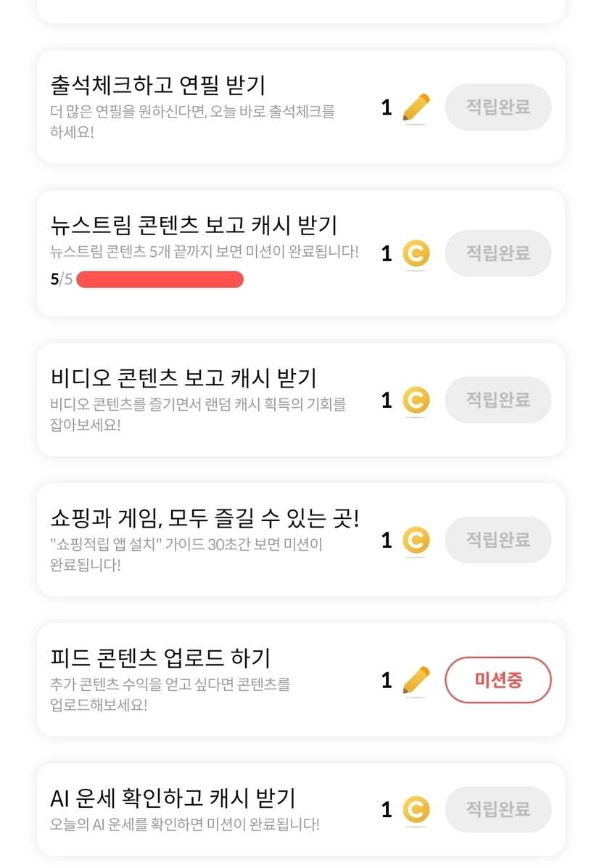Open the 비디오 콘텐츠 보고 캐시 받기 title
Screen dimensions: 602x868
184,378
